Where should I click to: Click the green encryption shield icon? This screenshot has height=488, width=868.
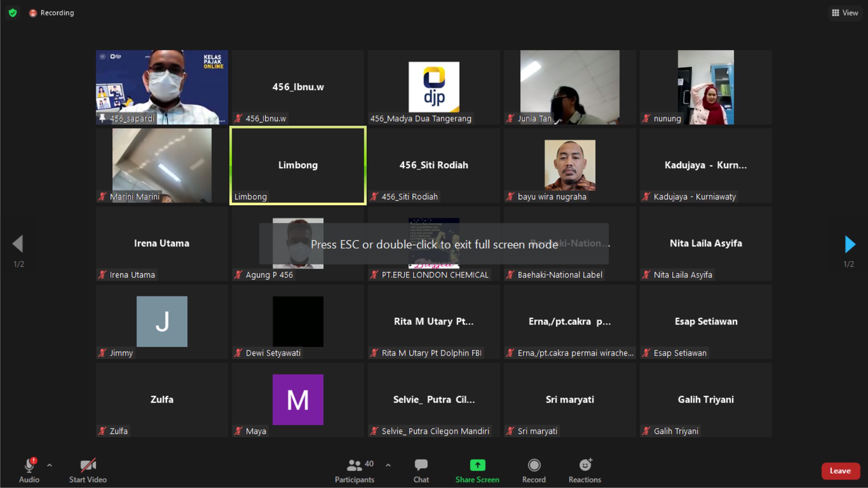click(13, 13)
